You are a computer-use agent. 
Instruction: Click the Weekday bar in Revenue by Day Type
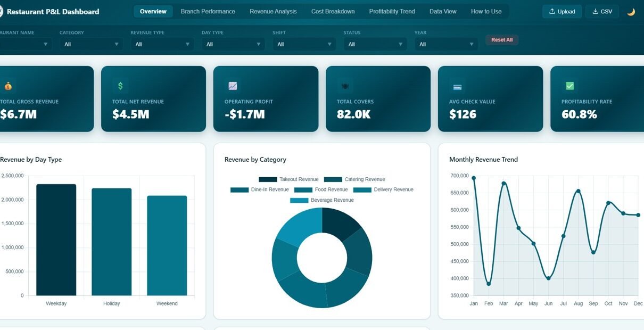tap(56, 240)
